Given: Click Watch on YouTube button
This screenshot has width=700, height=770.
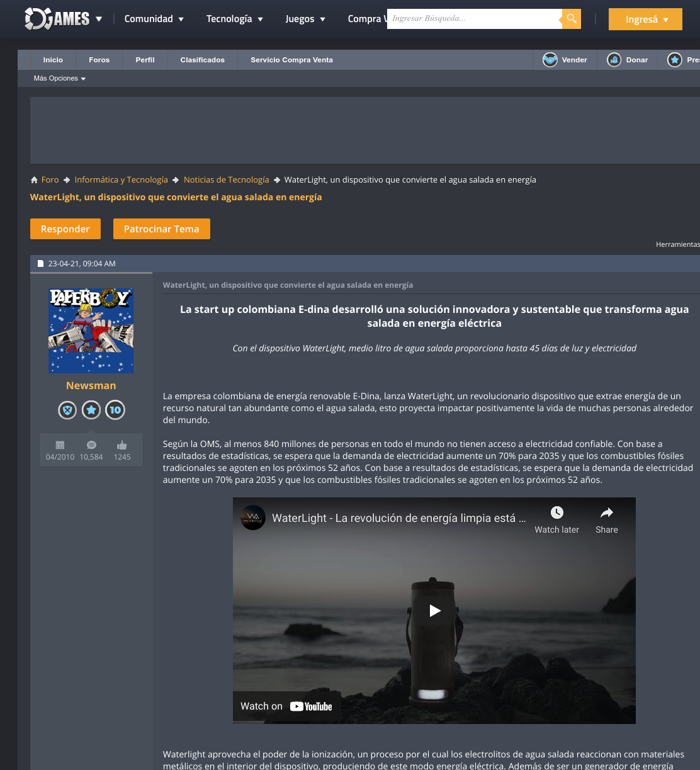Looking at the screenshot, I should coord(287,706).
